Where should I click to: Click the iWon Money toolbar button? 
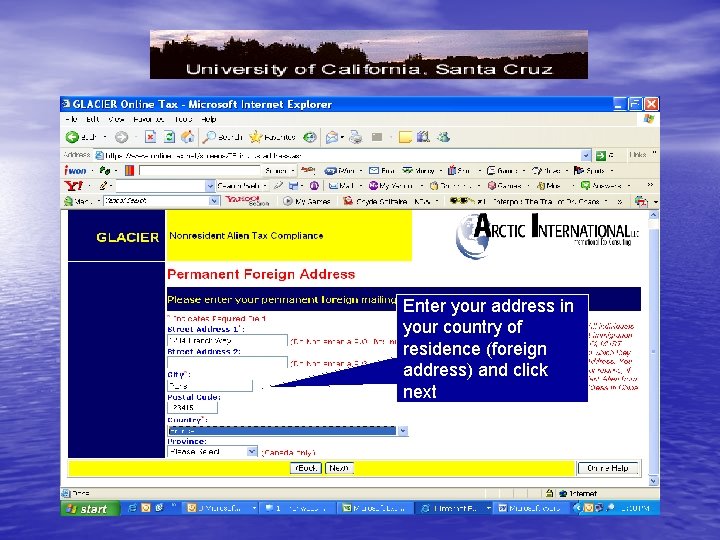[x=419, y=170]
